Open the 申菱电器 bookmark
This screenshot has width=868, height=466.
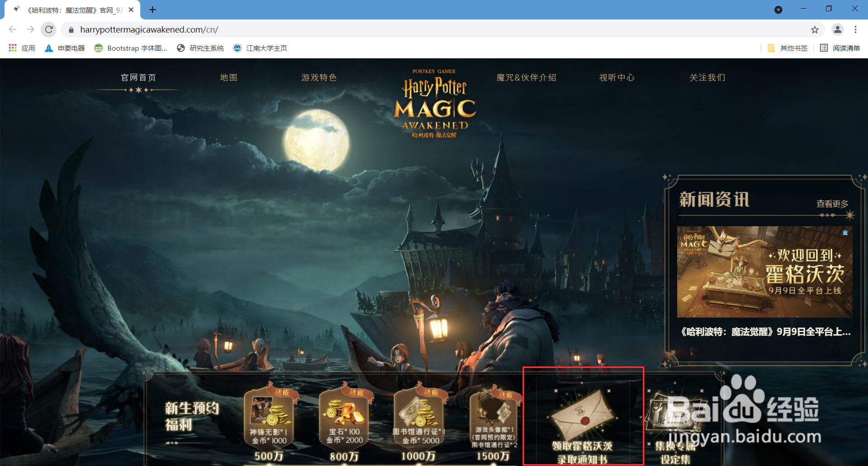pyautogui.click(x=65, y=48)
